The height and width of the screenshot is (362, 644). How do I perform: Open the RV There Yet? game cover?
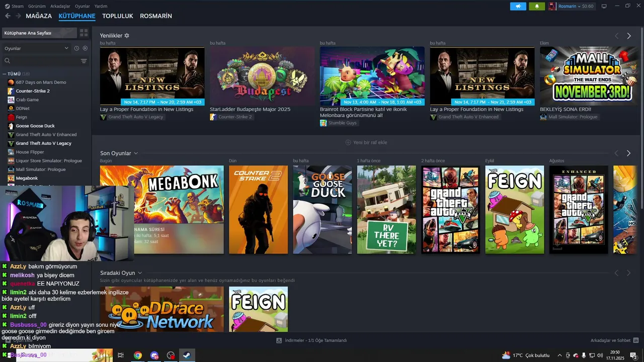(386, 210)
